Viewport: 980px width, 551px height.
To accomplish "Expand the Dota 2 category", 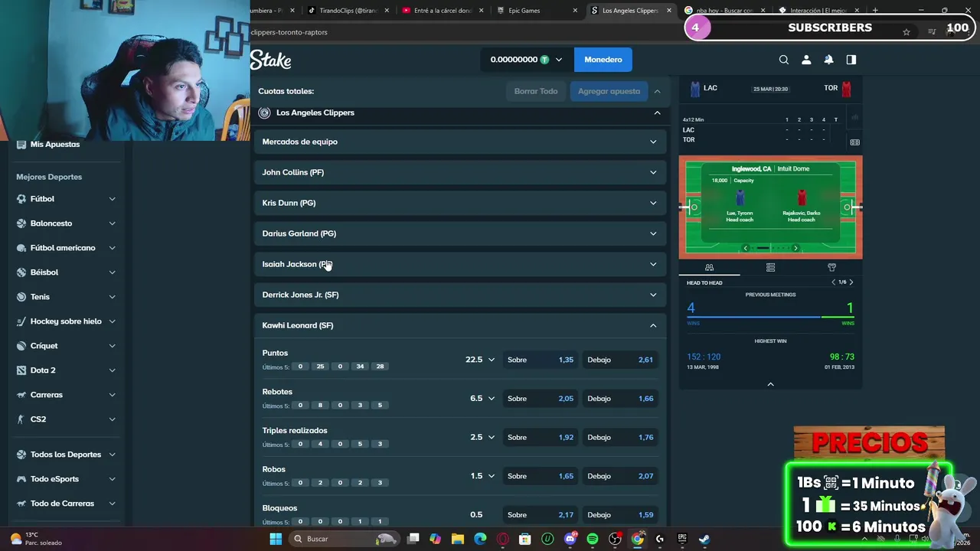I will point(66,370).
